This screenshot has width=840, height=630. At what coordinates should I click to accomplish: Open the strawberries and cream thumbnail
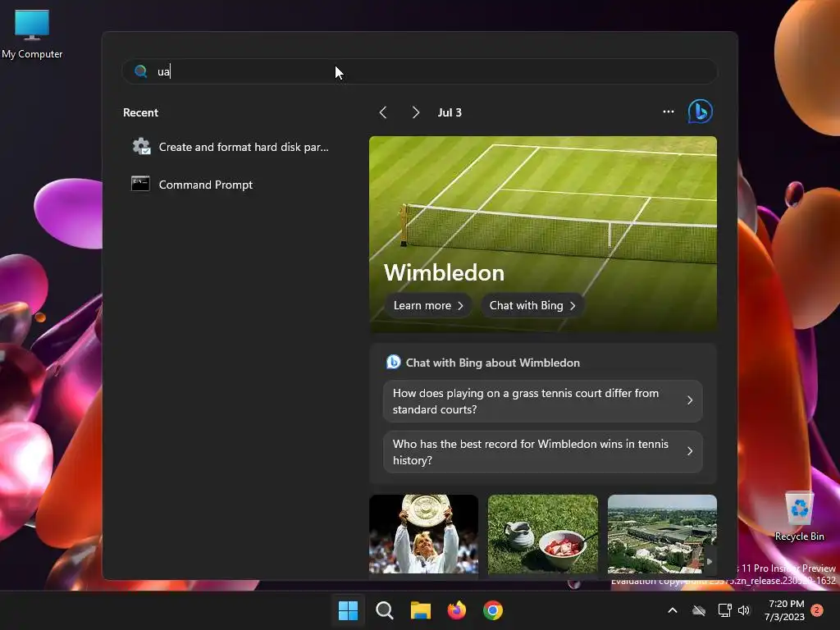click(543, 534)
